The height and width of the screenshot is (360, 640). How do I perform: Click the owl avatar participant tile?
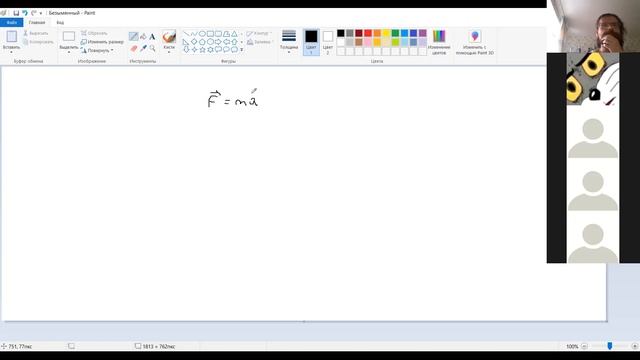pyautogui.click(x=593, y=79)
